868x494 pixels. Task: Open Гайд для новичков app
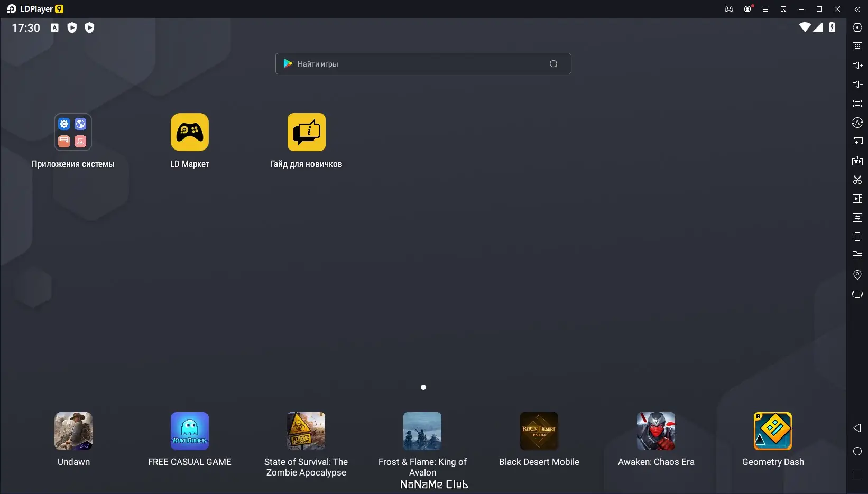pyautogui.click(x=307, y=132)
